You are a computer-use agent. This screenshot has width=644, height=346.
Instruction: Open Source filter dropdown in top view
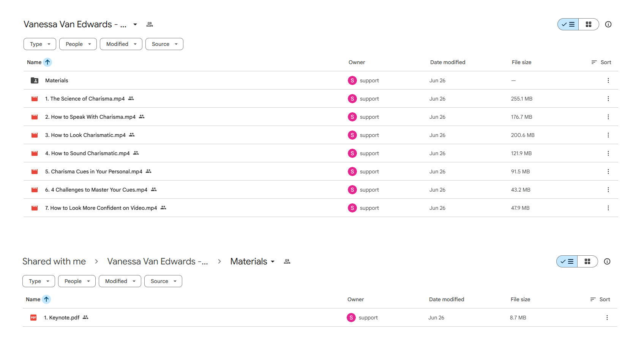(x=164, y=44)
